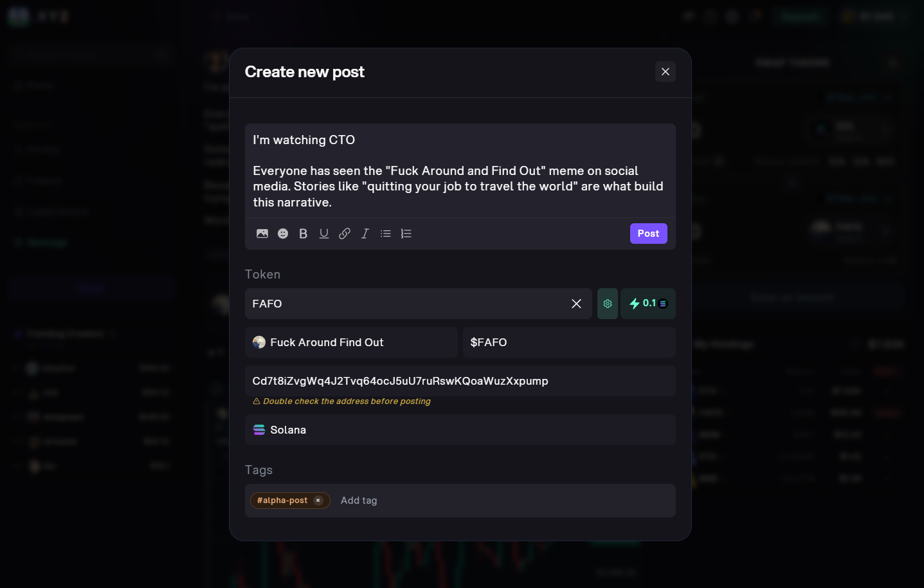Image resolution: width=924 pixels, height=588 pixels.
Task: Open the token settings gear
Action: [x=607, y=303]
